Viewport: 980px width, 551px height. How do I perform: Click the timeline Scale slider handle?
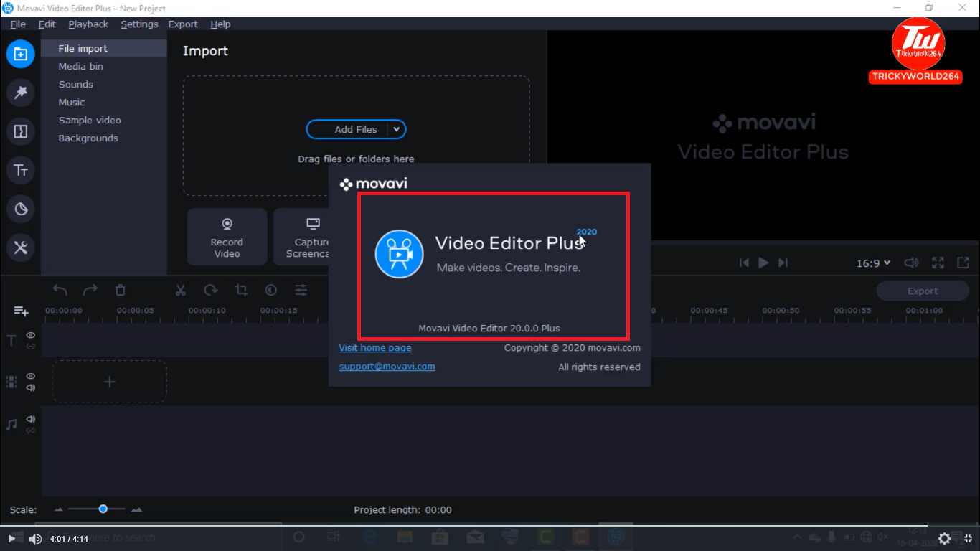(x=103, y=509)
